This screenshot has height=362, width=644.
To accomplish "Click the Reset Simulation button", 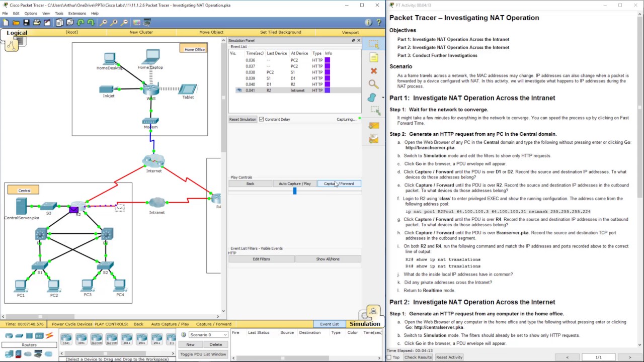I will pyautogui.click(x=243, y=119).
